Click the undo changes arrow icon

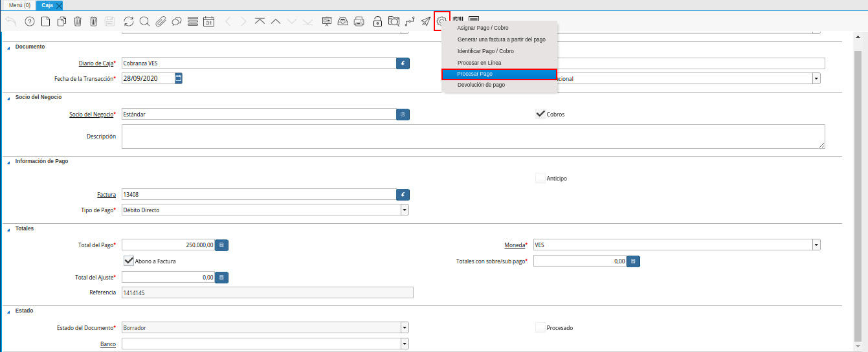[11, 21]
